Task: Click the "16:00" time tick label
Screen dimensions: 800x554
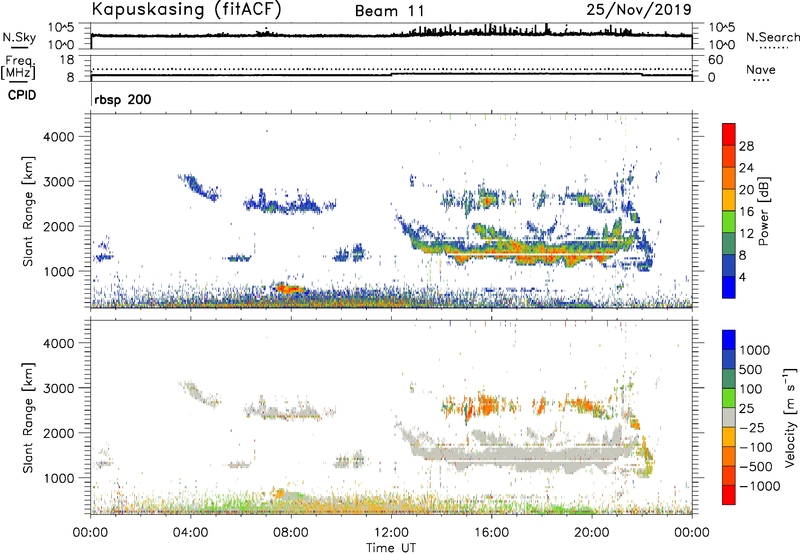Action: coord(491,533)
